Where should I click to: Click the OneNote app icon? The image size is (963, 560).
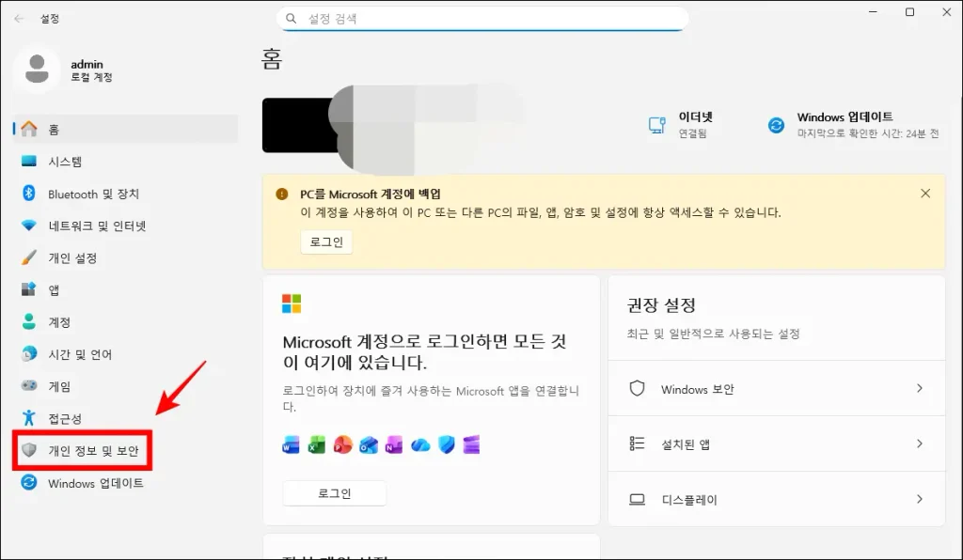click(x=394, y=445)
